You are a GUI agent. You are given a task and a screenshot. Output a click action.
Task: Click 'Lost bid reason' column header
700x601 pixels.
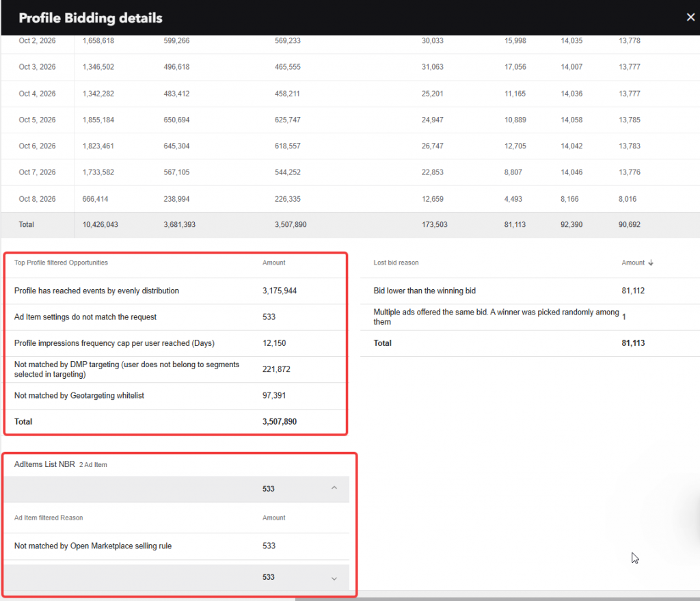396,263
